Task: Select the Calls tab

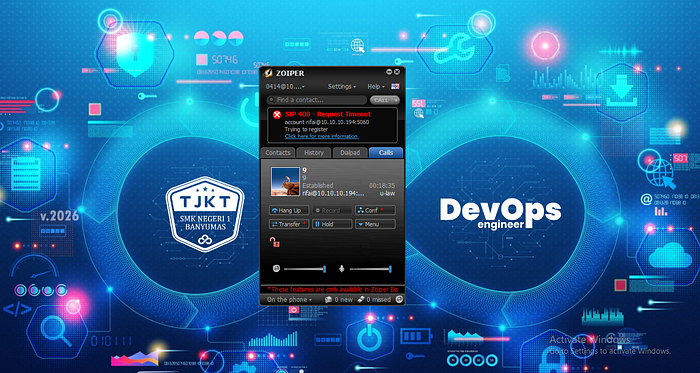Action: [x=386, y=153]
